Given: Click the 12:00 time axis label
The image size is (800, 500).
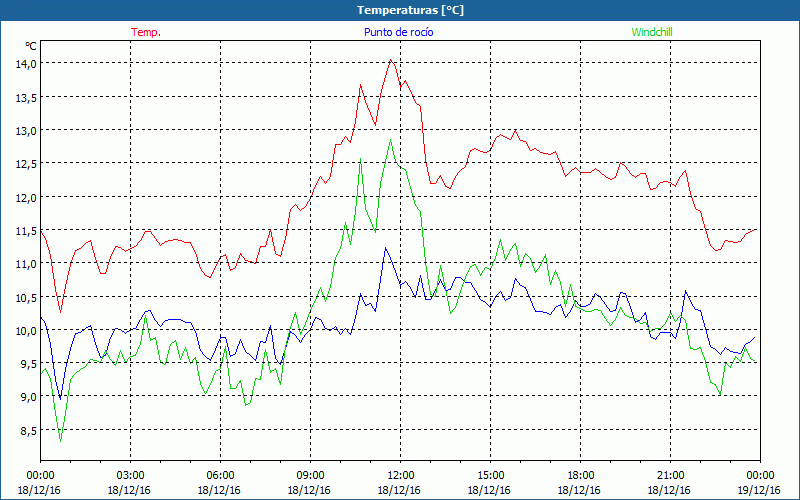Looking at the screenshot, I should pos(400,476).
